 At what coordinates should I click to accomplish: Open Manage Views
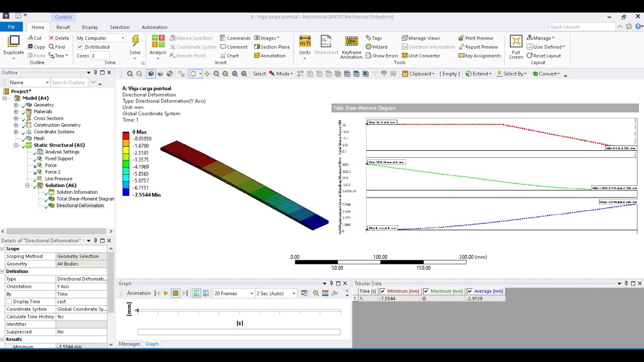421,38
